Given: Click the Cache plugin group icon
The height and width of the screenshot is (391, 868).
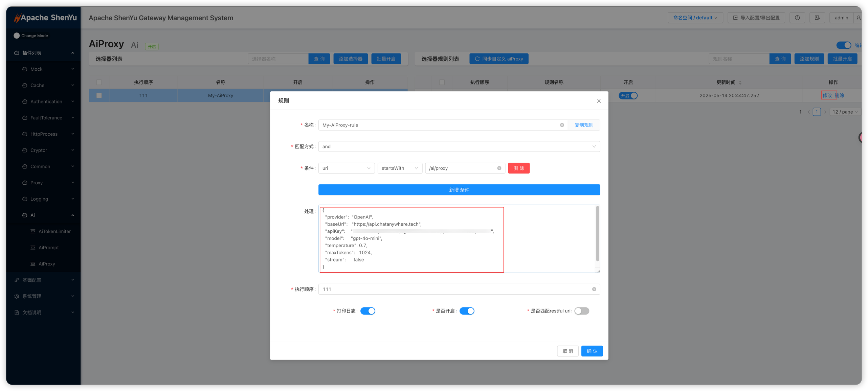Looking at the screenshot, I should (25, 85).
